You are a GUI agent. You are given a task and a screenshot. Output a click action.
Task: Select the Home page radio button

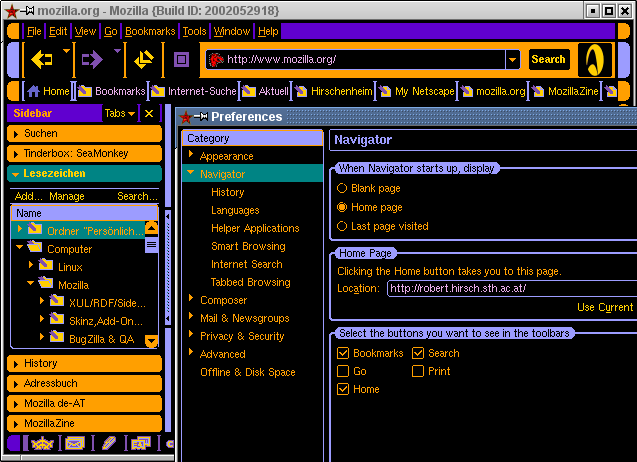point(342,207)
